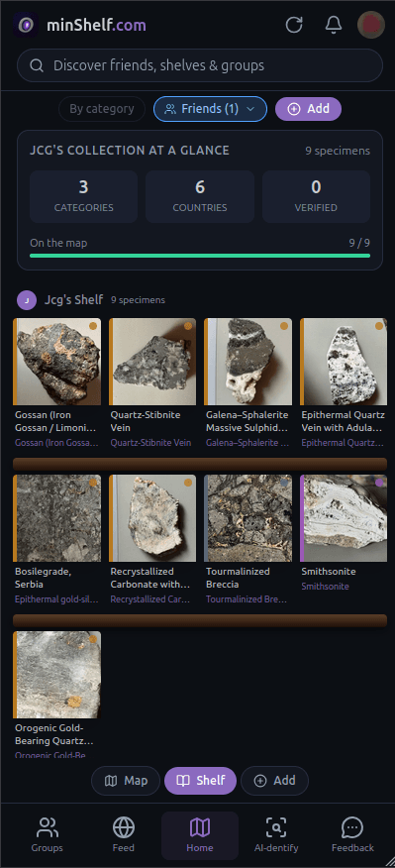Click the On the map progress bar
The image size is (395, 868).
(x=200, y=256)
